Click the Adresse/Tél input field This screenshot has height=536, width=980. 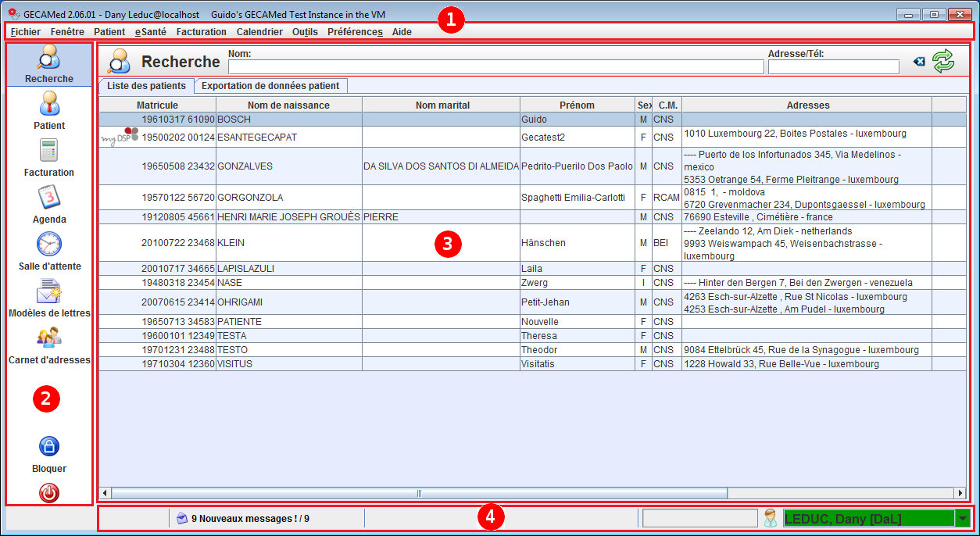pos(833,67)
